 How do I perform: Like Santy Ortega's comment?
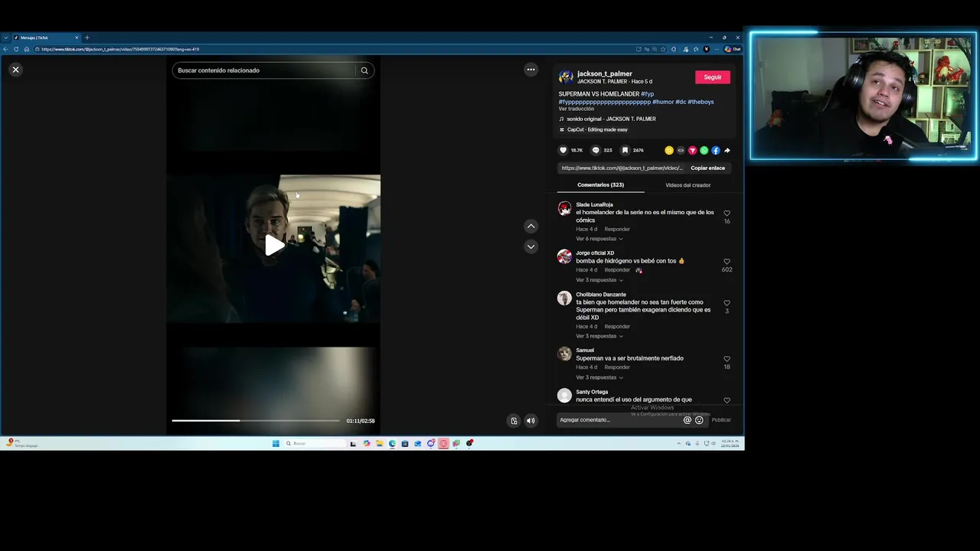pyautogui.click(x=727, y=399)
